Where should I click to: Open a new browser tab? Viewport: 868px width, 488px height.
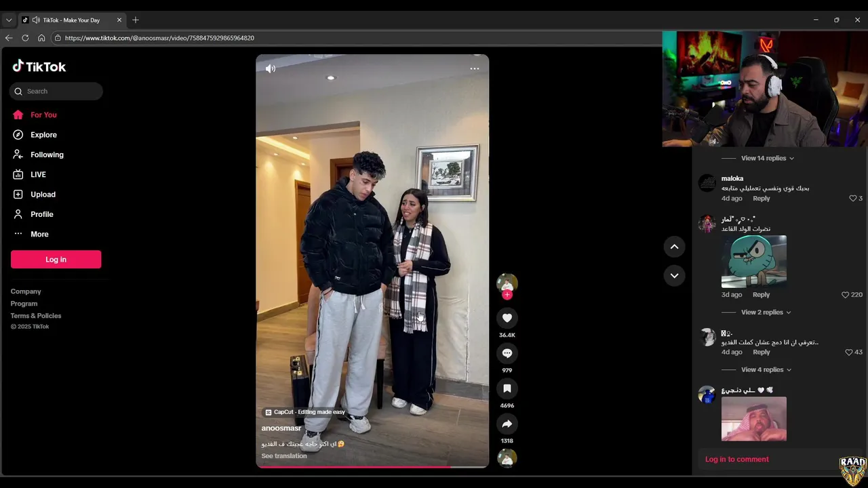[136, 20]
